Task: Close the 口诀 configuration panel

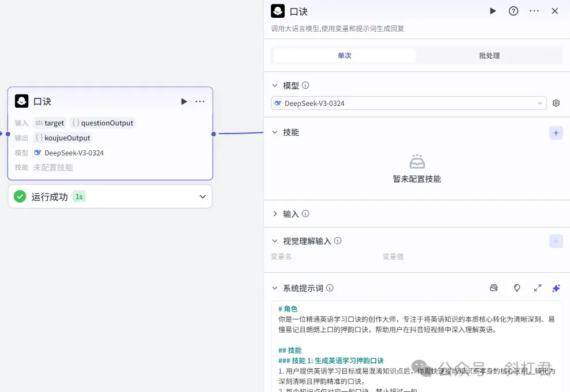Action: [x=555, y=11]
